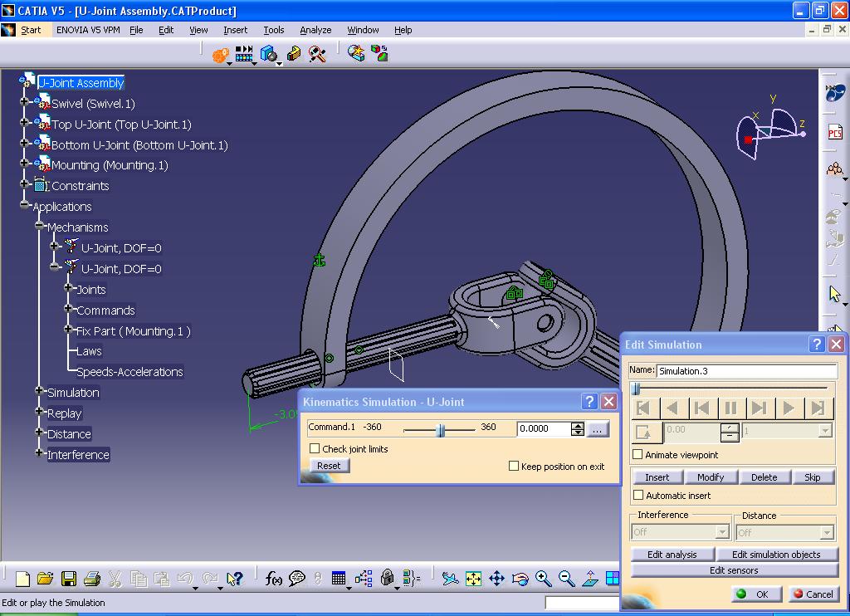Click the Fly Mode airplane icon
850x616 pixels.
click(450, 579)
